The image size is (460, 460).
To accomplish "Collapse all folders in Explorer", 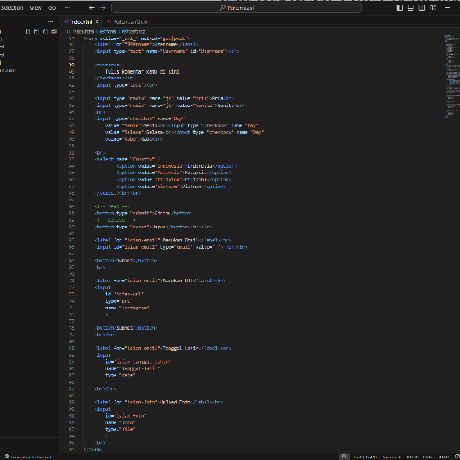I will pos(54,32).
